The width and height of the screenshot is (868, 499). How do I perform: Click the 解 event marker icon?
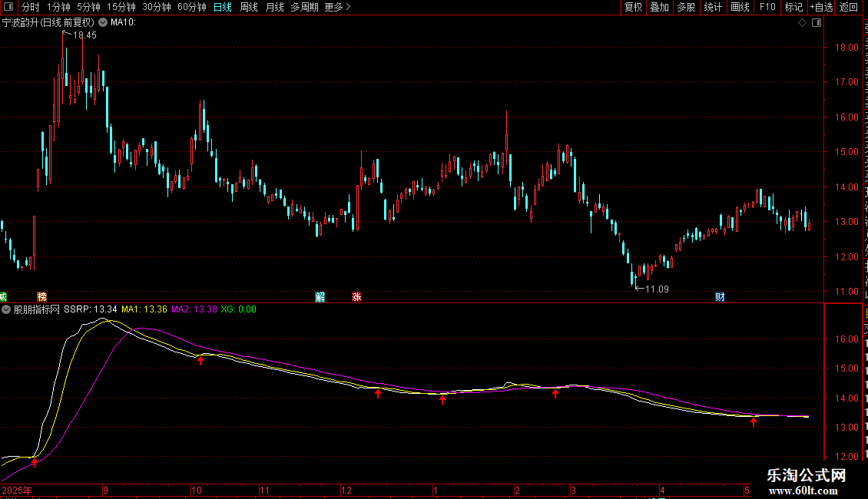click(x=320, y=297)
